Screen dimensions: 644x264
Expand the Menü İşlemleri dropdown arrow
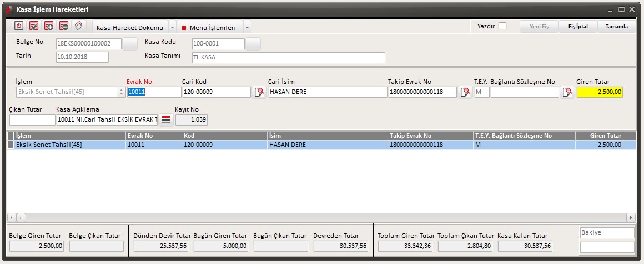pyautogui.click(x=247, y=27)
